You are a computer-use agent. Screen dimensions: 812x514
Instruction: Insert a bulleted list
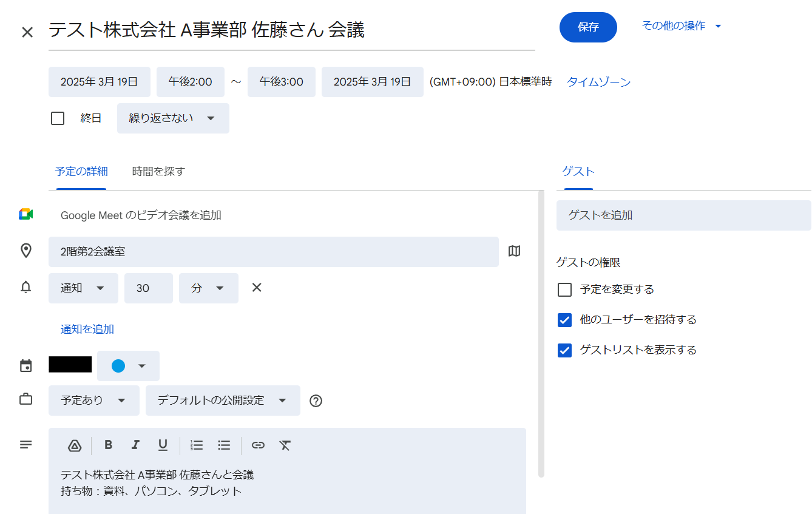(x=224, y=445)
